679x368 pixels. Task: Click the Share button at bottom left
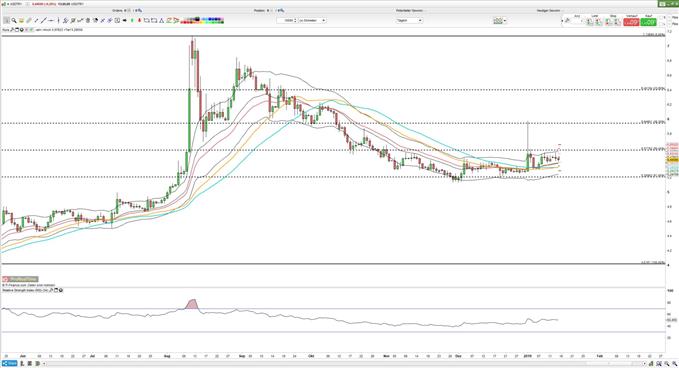(10, 363)
